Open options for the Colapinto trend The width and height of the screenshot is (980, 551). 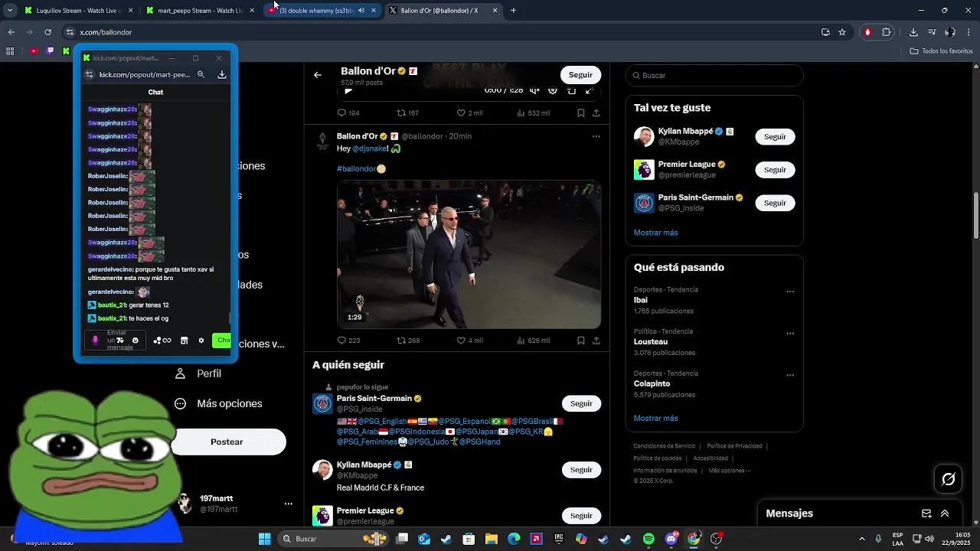[x=790, y=376]
